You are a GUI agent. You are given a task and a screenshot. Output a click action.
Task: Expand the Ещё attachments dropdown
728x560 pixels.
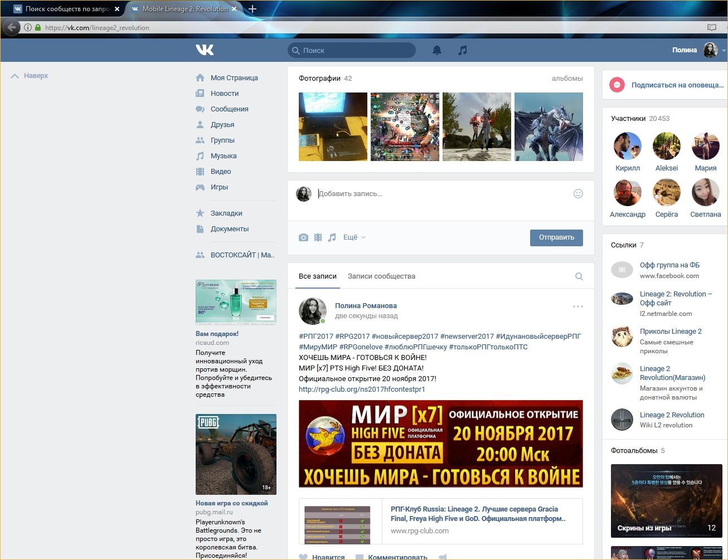(x=355, y=237)
